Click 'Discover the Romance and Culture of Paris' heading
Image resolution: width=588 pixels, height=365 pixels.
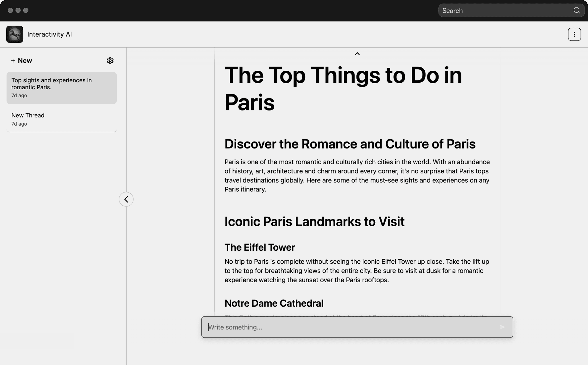click(350, 144)
